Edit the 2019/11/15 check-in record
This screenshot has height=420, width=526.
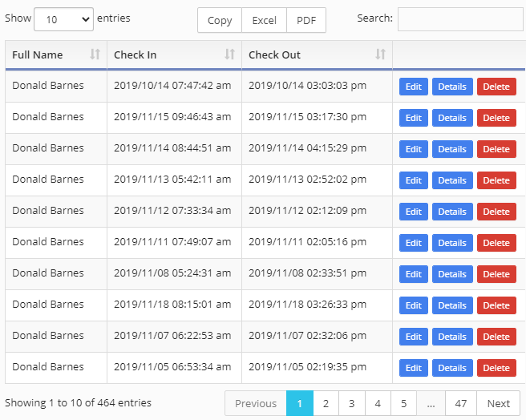pyautogui.click(x=413, y=118)
